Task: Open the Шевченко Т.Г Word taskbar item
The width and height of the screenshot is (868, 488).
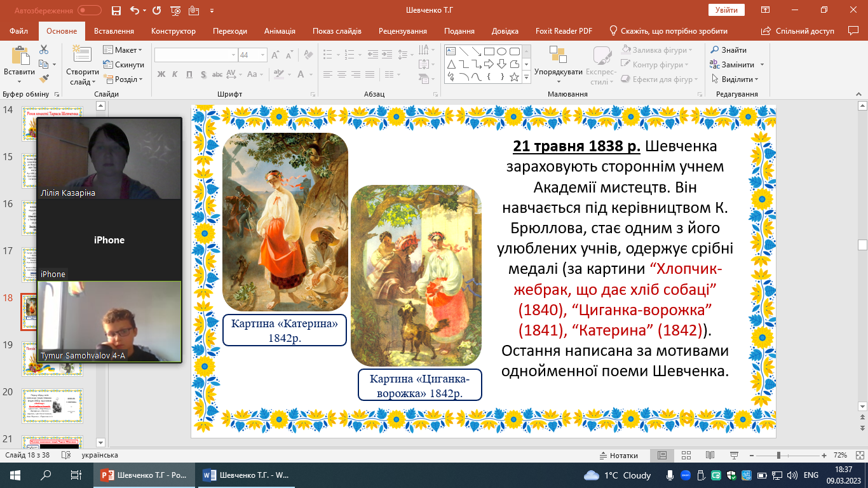Action: [247, 475]
